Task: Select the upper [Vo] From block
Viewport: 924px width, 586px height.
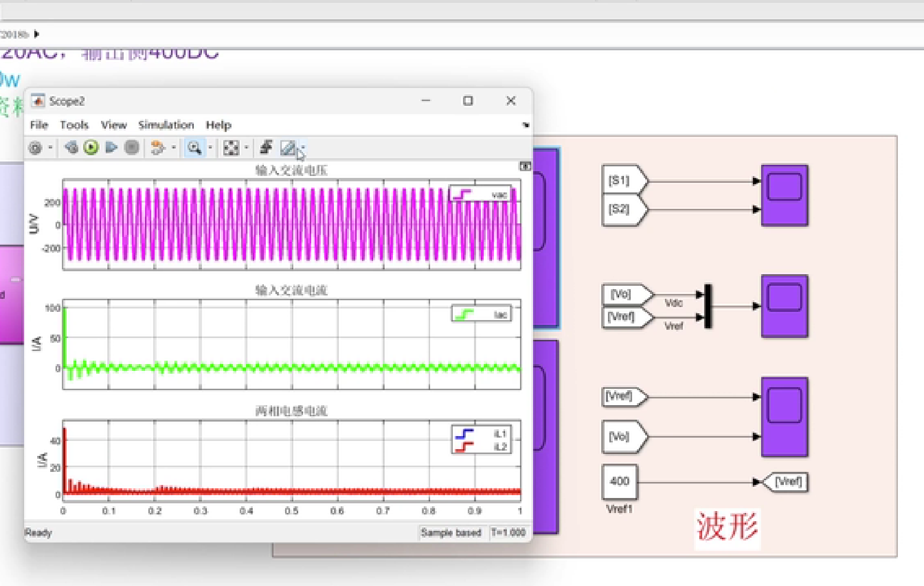Action: (x=628, y=294)
